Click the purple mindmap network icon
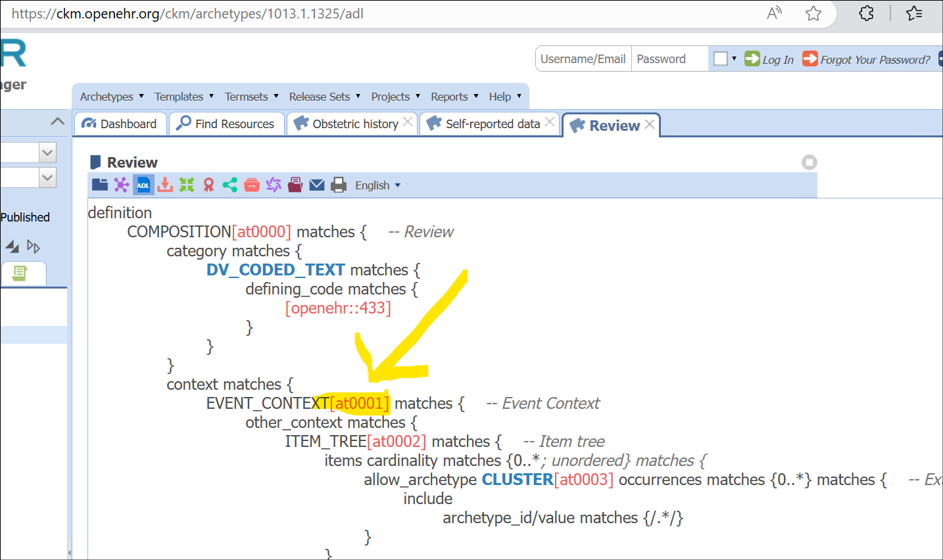943x560 pixels. click(x=122, y=185)
